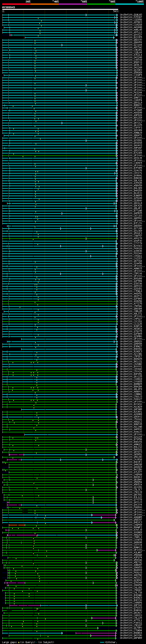Select the UniRef100_Q6DIV0 label
146x644 pixels.
[131, 40]
